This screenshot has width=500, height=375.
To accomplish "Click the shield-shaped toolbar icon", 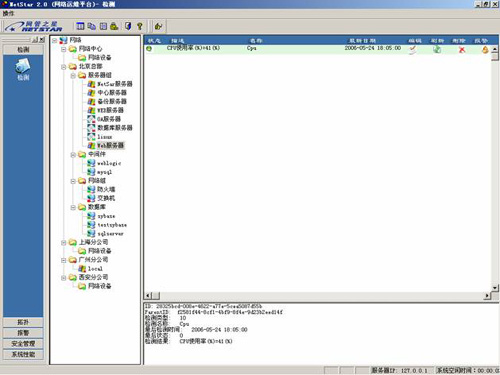I will [128, 26].
